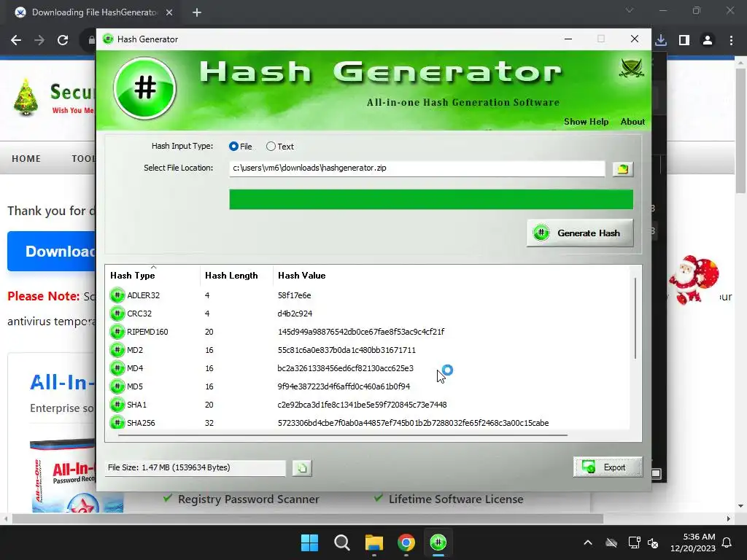Open taskbar Search
This screenshot has height=560, width=747.
pyautogui.click(x=342, y=542)
